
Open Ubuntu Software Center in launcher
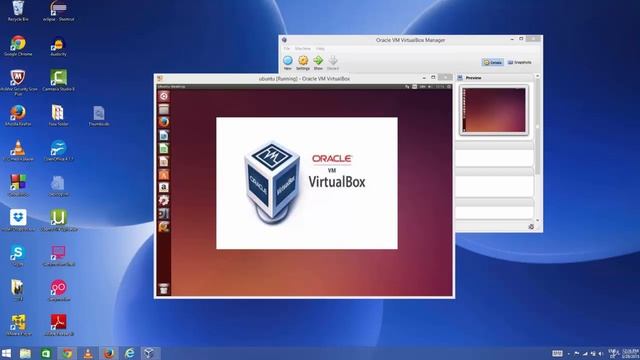click(164, 174)
